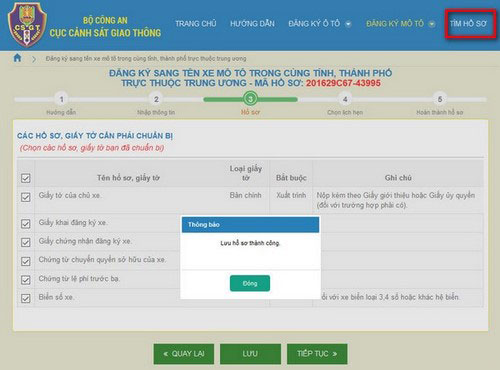Viewport: 500px width, 370px height.
Task: Click the Xuất trình cell
Action: pos(291,195)
